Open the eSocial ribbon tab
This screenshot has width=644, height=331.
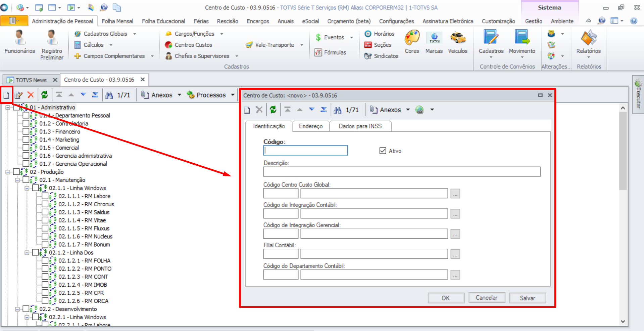(x=310, y=21)
